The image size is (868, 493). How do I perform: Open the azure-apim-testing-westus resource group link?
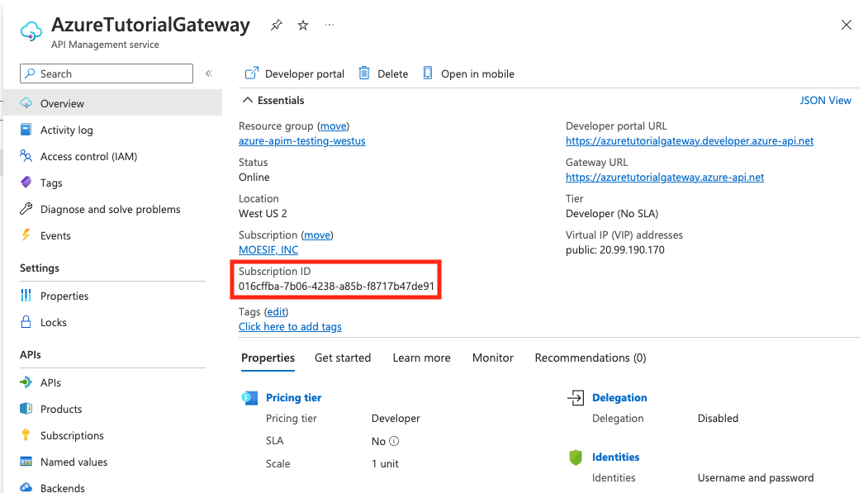click(x=301, y=140)
